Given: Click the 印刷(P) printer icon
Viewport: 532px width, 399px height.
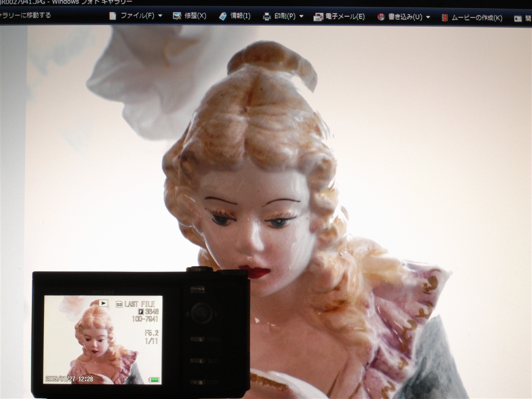Looking at the screenshot, I should (267, 16).
